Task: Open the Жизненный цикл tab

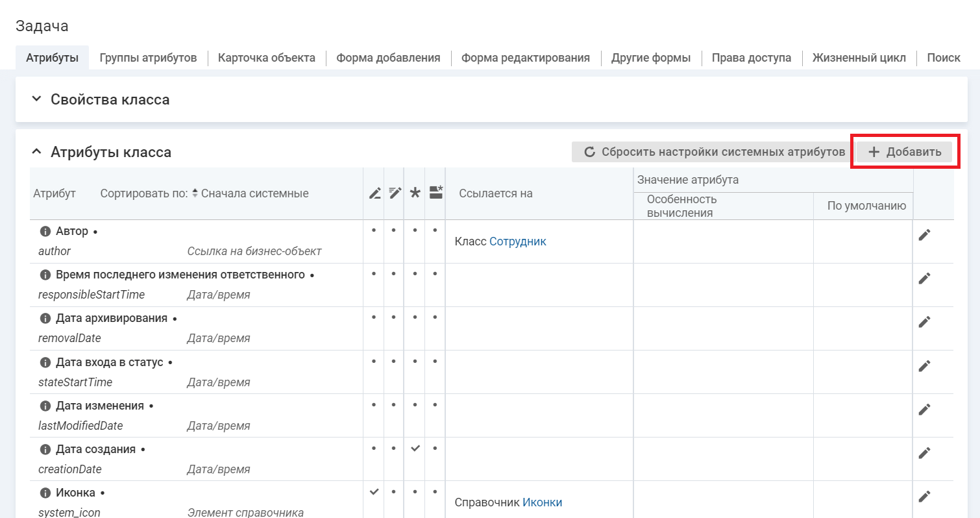Action: point(859,58)
